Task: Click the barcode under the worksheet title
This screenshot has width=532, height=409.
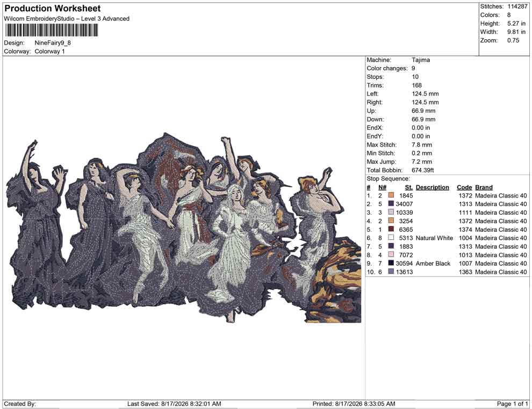Action: click(x=51, y=31)
